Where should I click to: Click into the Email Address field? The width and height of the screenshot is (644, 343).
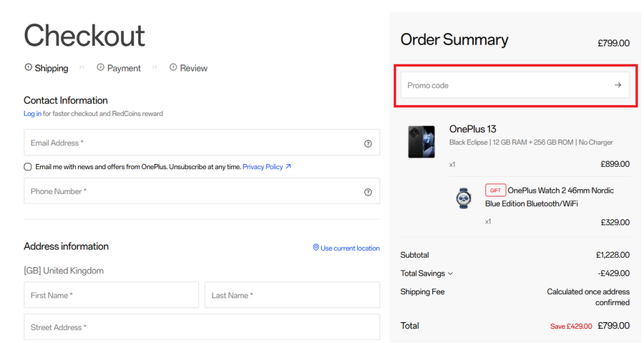coord(202,142)
